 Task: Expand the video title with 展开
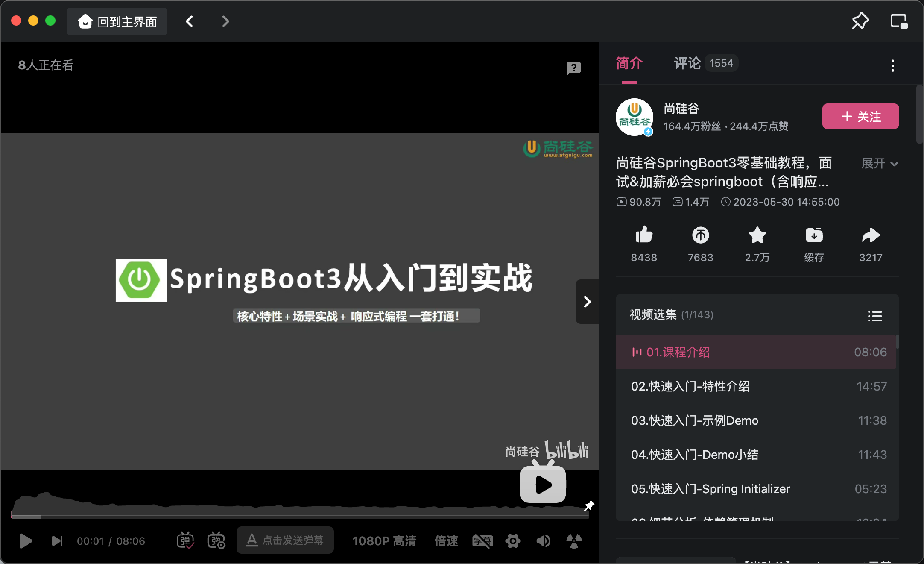click(880, 163)
